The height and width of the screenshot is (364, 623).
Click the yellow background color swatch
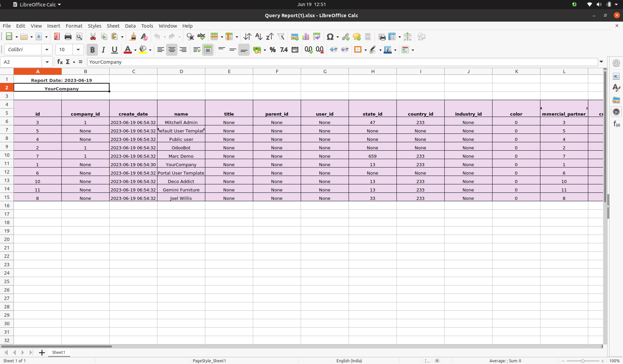[143, 50]
